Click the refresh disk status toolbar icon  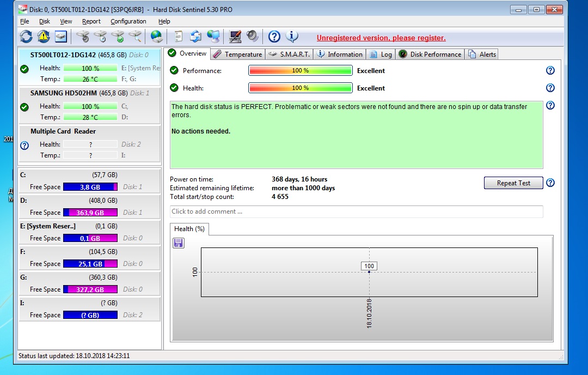pos(26,36)
